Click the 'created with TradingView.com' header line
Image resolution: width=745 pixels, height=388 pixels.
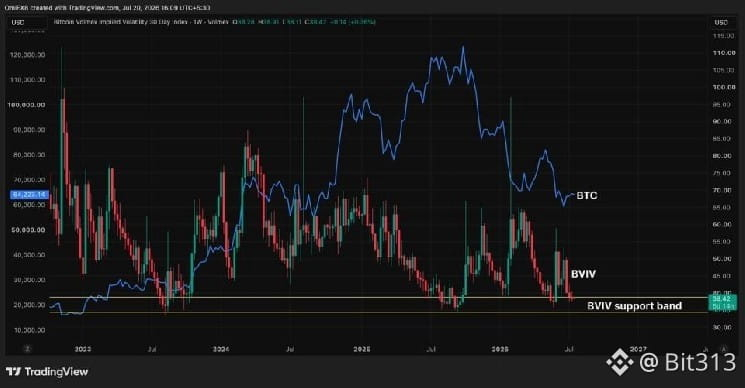click(x=108, y=7)
